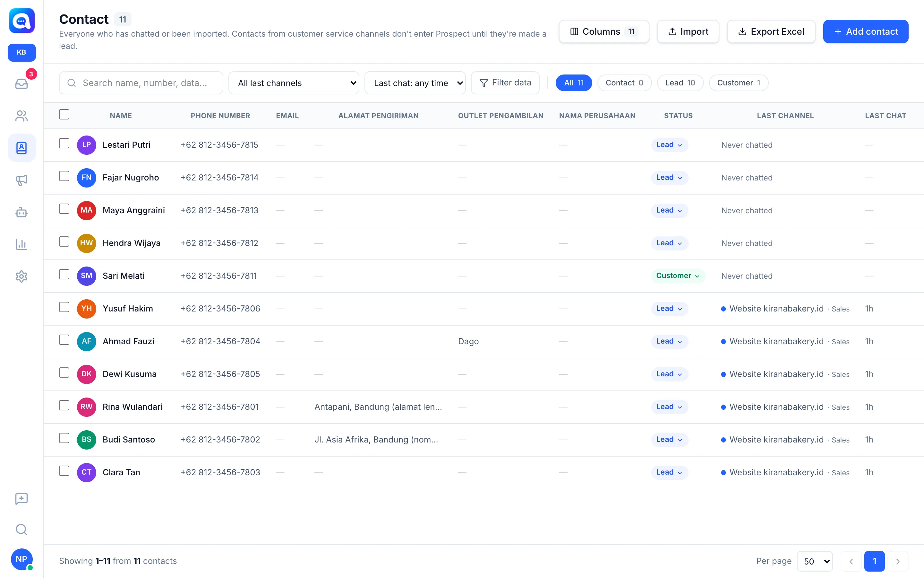Click the YH avatar of Yusuf Hakim
Image resolution: width=924 pixels, height=578 pixels.
(x=86, y=309)
